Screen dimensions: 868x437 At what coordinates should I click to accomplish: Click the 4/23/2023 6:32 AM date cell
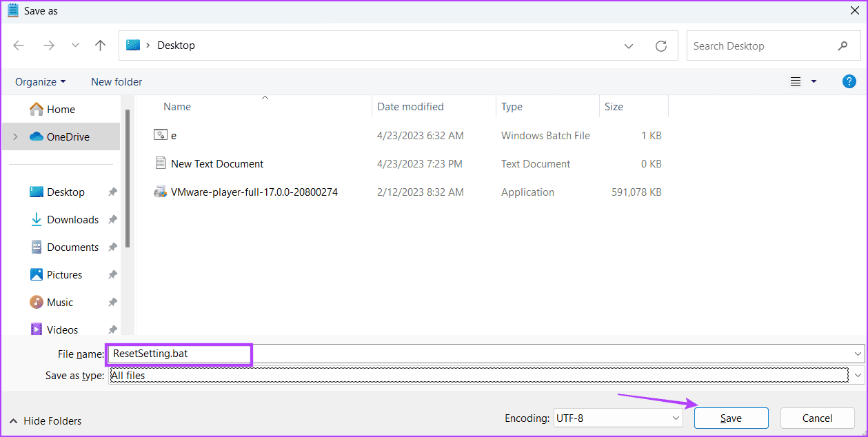pos(421,135)
